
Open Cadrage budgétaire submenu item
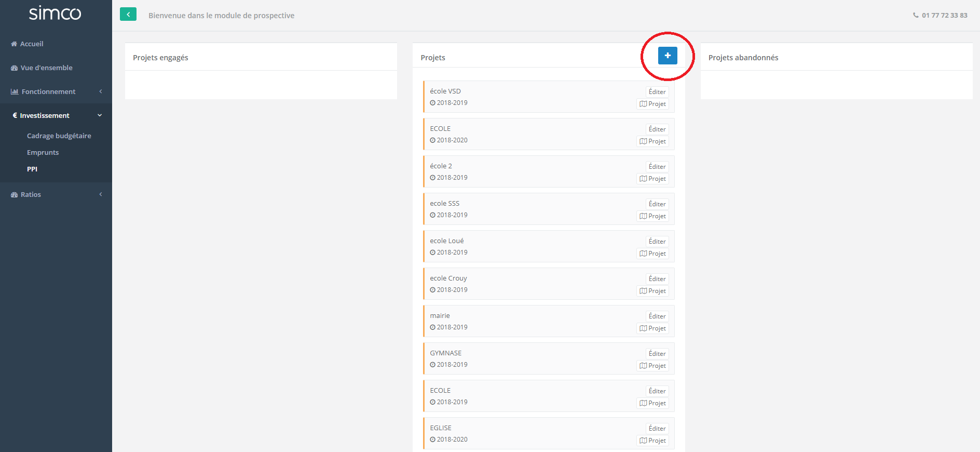(x=59, y=136)
